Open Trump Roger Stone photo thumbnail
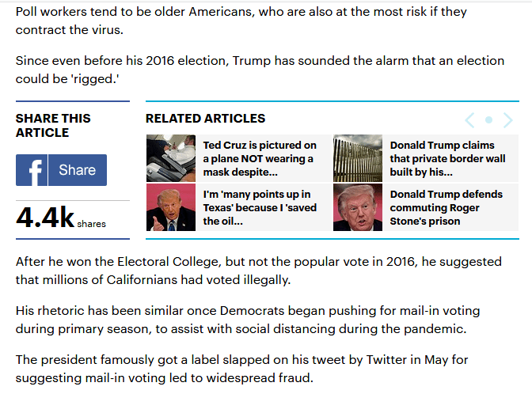532x394 pixels. pos(358,207)
